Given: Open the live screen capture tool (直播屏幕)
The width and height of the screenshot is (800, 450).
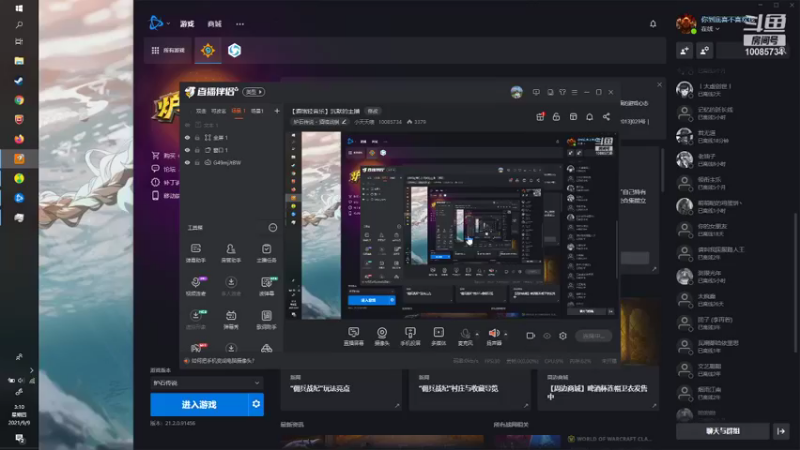Looking at the screenshot, I should pos(354,336).
